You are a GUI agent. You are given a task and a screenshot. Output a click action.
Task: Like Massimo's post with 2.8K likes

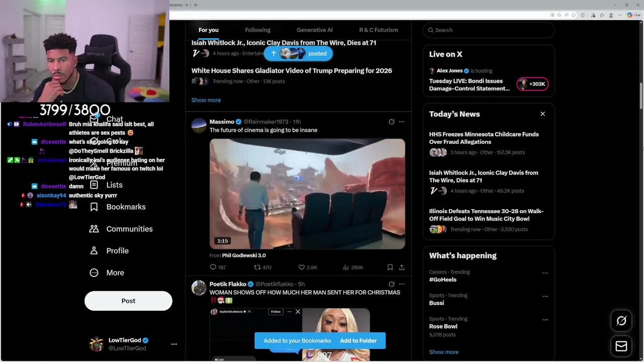coord(307,267)
